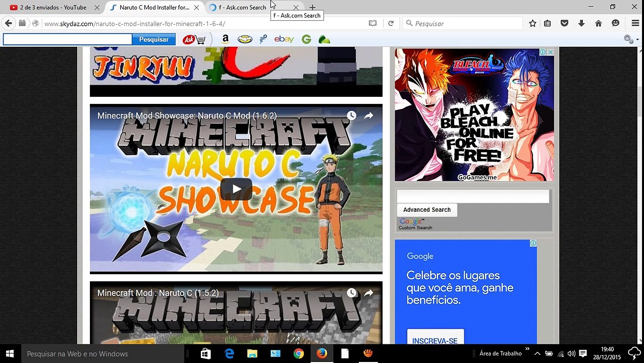Open the Hello chat smiley icon

615,23
